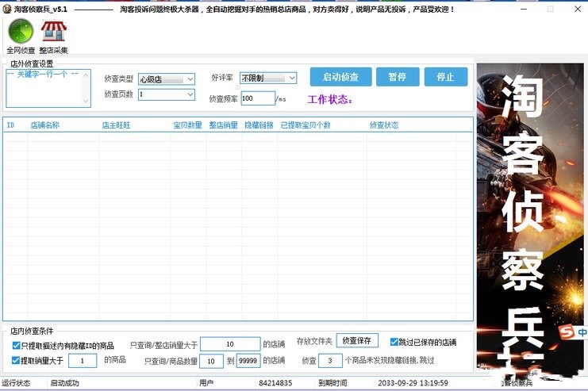The width and height of the screenshot is (588, 391).
Task: Click the 暂停 button
Action: coord(398,77)
